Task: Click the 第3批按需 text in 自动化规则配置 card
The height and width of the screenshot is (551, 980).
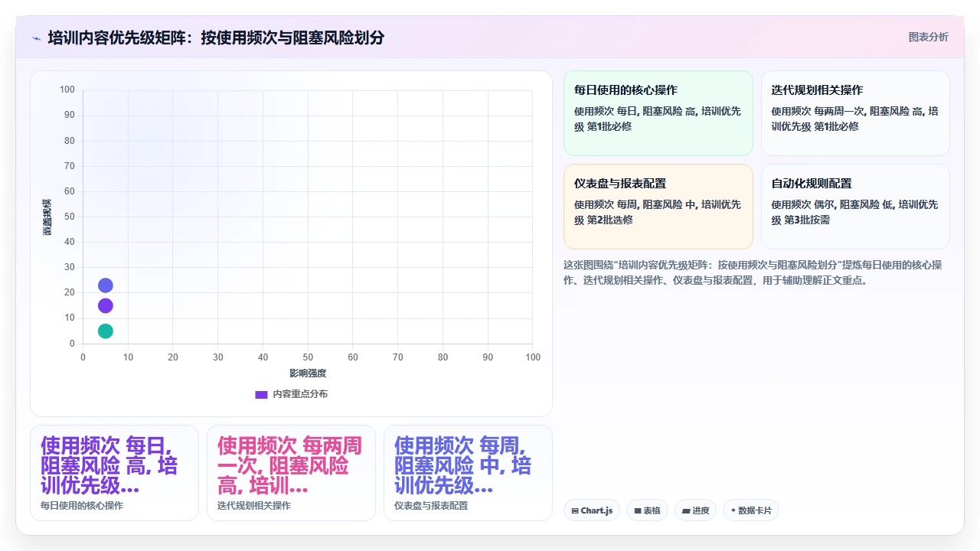Action: [807, 220]
